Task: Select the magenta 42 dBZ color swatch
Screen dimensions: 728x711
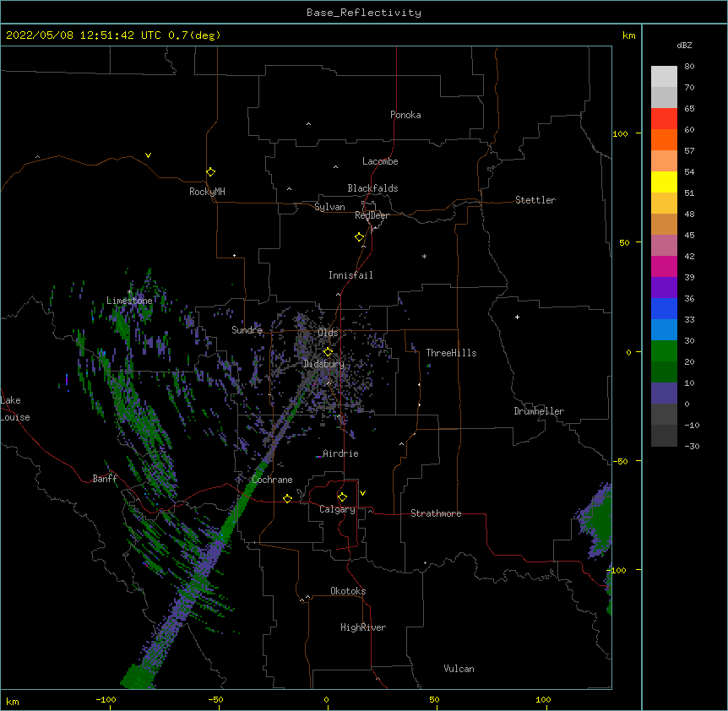Action: tap(664, 266)
